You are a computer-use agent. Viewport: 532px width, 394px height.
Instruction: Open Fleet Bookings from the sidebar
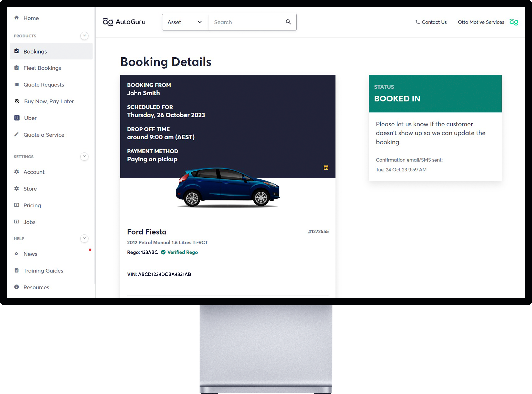tap(42, 68)
